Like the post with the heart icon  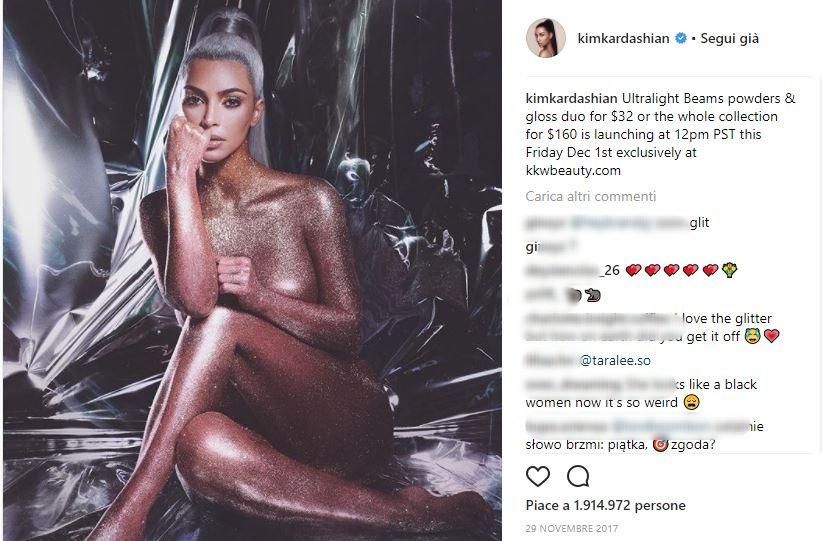click(x=538, y=476)
